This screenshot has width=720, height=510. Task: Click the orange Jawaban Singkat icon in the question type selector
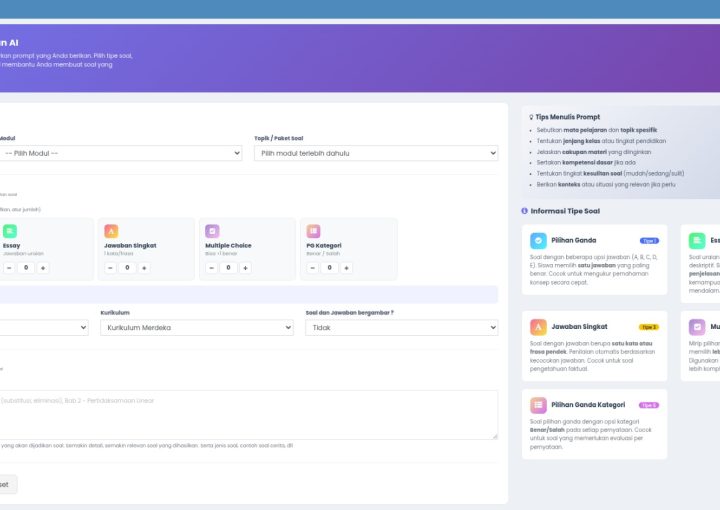point(111,231)
